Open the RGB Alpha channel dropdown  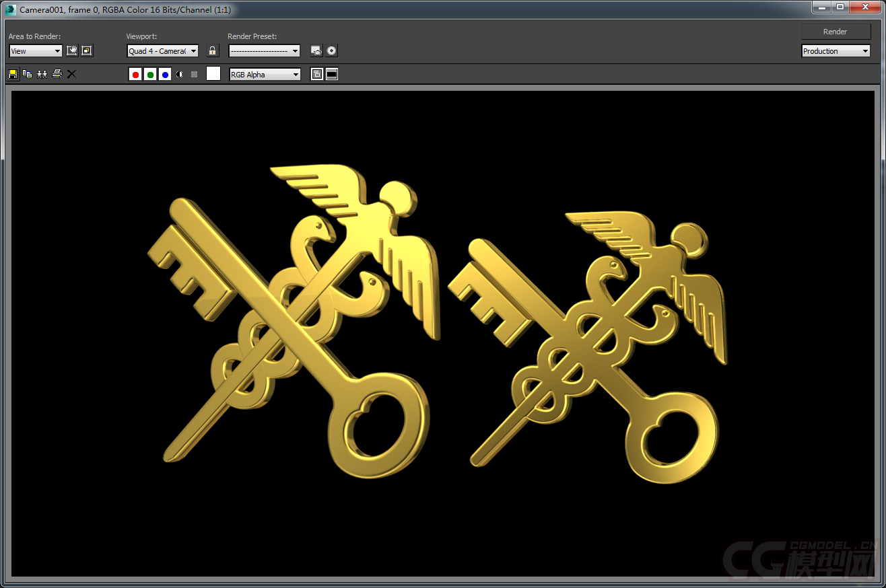[x=265, y=75]
